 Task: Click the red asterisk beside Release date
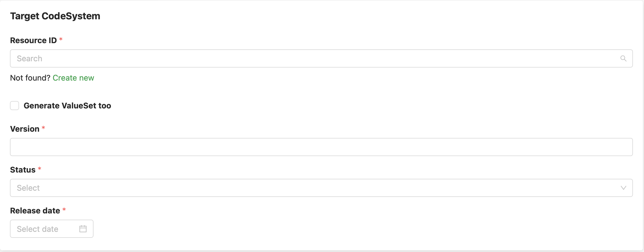[x=64, y=210]
